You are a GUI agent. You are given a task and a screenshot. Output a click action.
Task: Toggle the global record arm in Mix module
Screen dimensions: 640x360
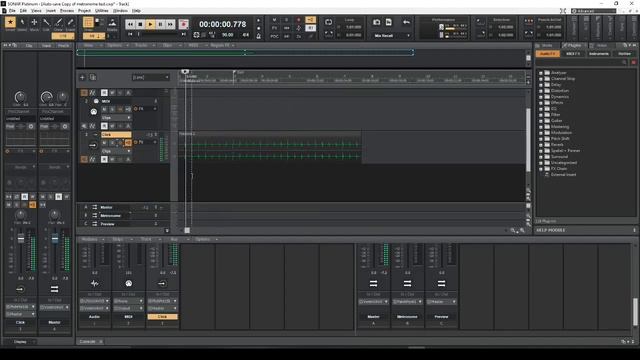click(x=299, y=20)
